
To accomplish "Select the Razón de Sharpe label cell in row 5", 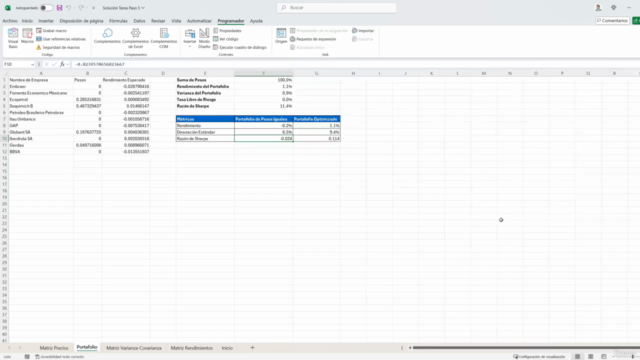I will [x=205, y=106].
